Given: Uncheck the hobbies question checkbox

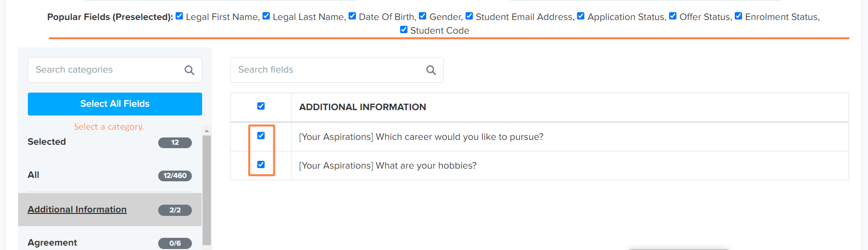Looking at the screenshot, I should [261, 165].
